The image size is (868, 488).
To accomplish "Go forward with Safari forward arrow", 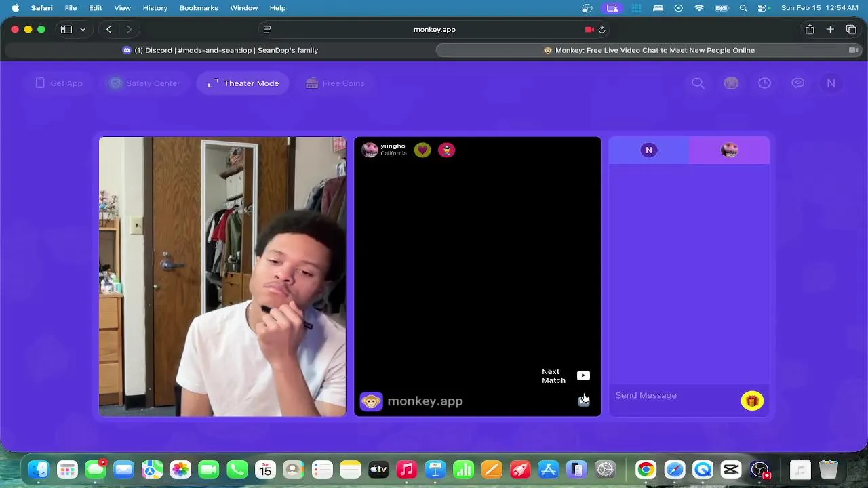I will (129, 30).
